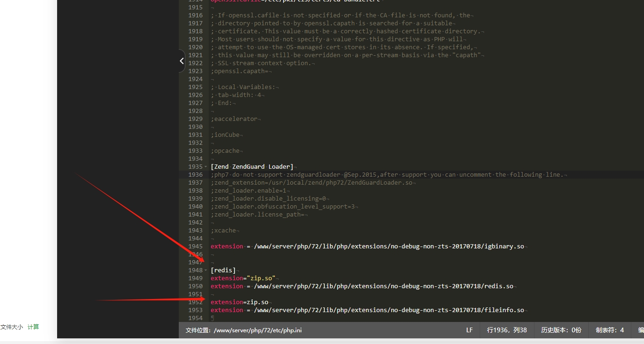The width and height of the screenshot is (644, 344).
Task: Click line number 1948
Action: click(195, 270)
